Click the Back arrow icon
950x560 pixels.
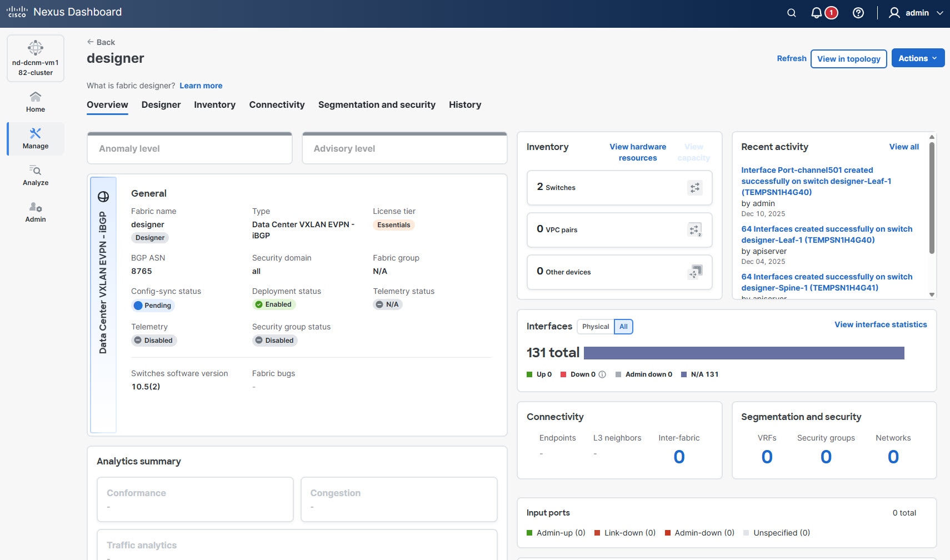90,42
